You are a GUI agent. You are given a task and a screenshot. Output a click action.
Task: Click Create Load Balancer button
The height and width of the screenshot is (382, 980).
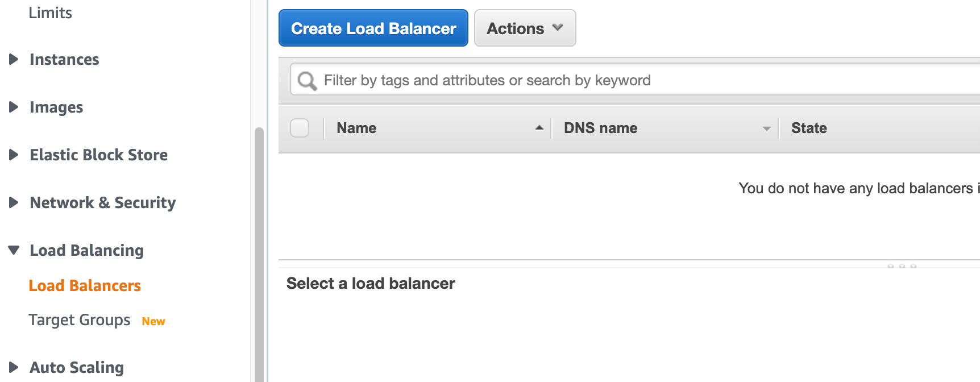pos(373,28)
